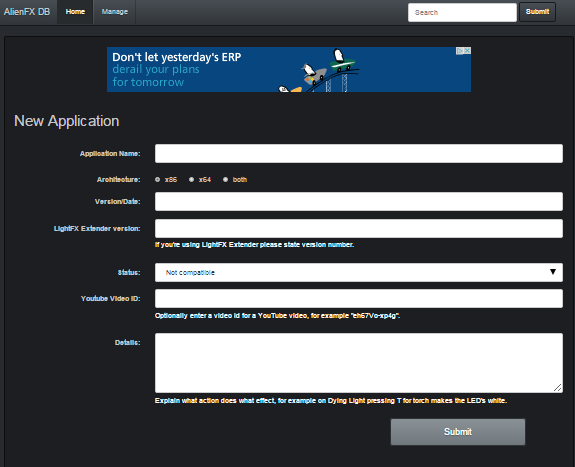Click the LightFX Extender version field
The height and width of the screenshot is (467, 575).
coord(359,229)
